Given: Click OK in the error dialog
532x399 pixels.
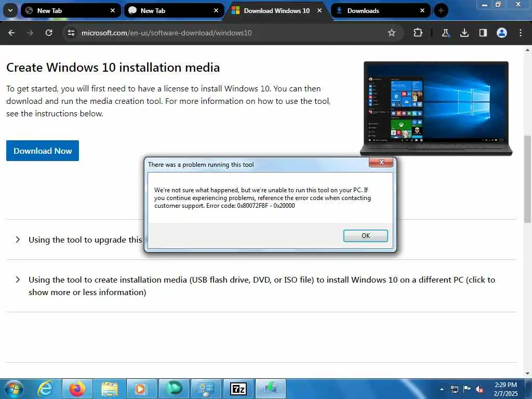Looking at the screenshot, I should coord(365,236).
